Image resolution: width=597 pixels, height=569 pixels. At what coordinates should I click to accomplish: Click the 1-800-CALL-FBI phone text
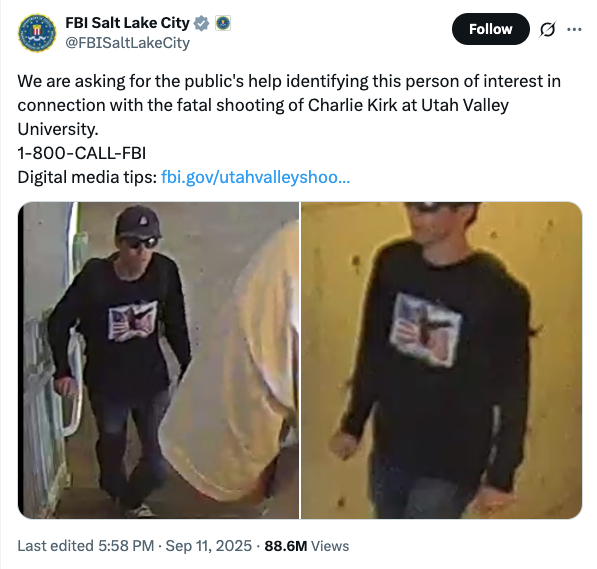pos(81,153)
